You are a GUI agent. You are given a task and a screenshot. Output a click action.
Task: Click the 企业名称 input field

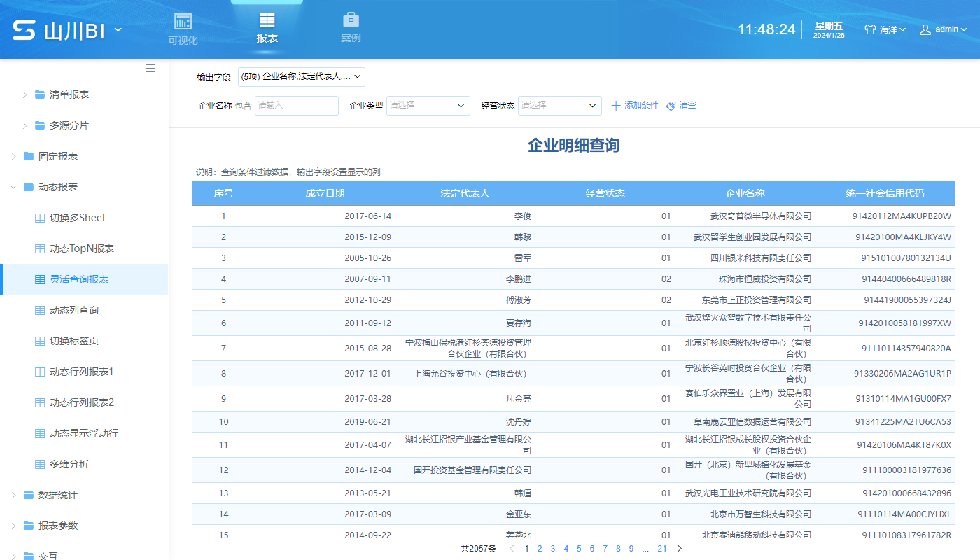296,105
